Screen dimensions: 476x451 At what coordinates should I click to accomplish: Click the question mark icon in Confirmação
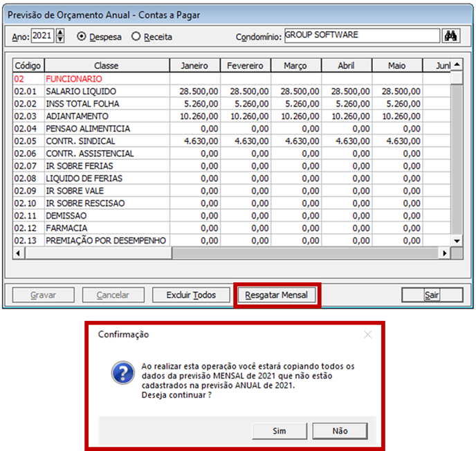pyautogui.click(x=123, y=373)
